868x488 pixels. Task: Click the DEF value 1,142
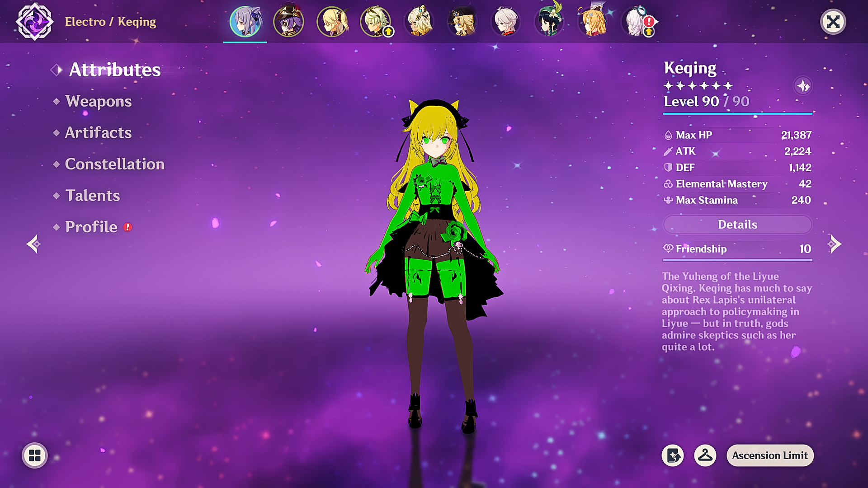click(x=800, y=168)
